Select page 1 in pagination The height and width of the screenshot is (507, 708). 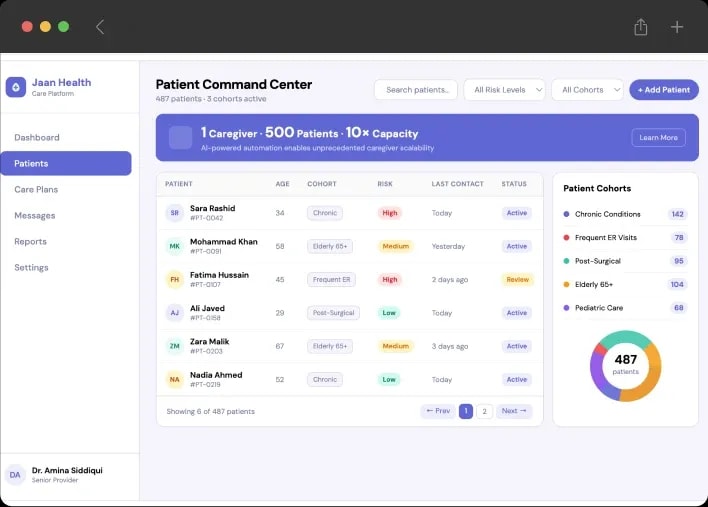click(466, 411)
